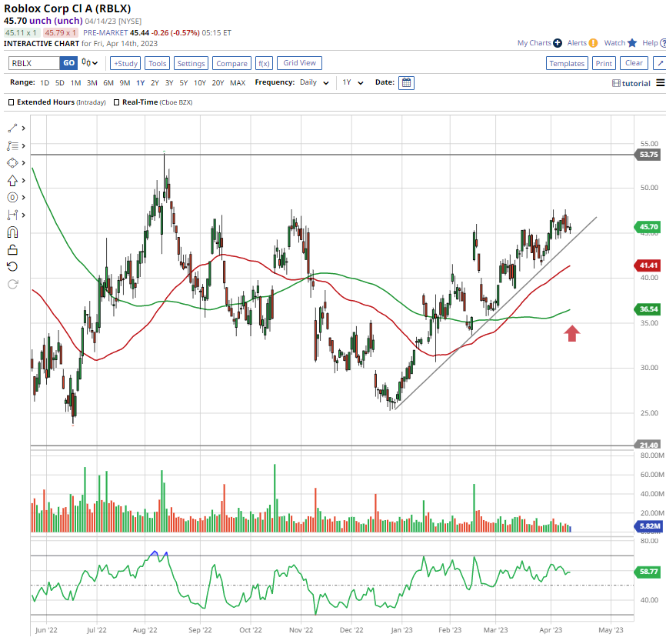Click the f(x) expressions button
Viewport: 666px width, 644px height.
pos(264,63)
